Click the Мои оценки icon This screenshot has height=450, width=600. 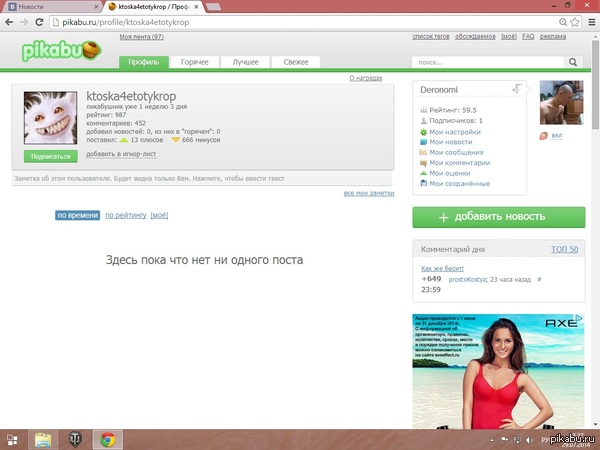point(424,173)
